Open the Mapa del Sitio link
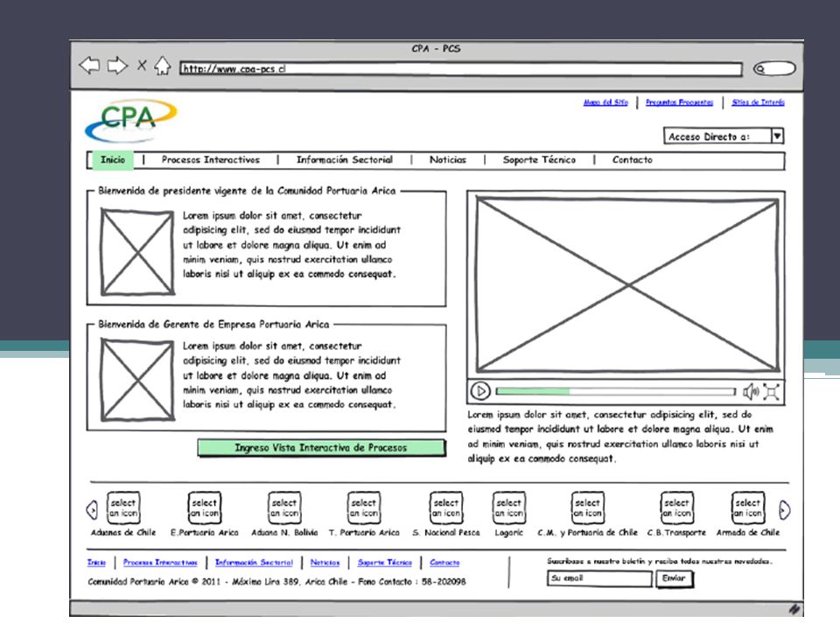This screenshot has height=630, width=840. [x=605, y=101]
